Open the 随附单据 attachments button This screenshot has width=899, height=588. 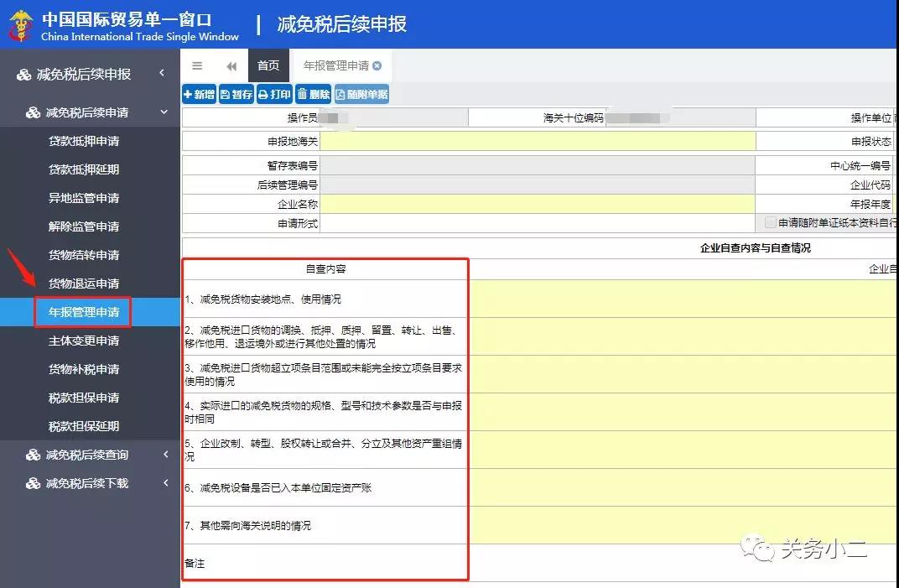pos(361,95)
